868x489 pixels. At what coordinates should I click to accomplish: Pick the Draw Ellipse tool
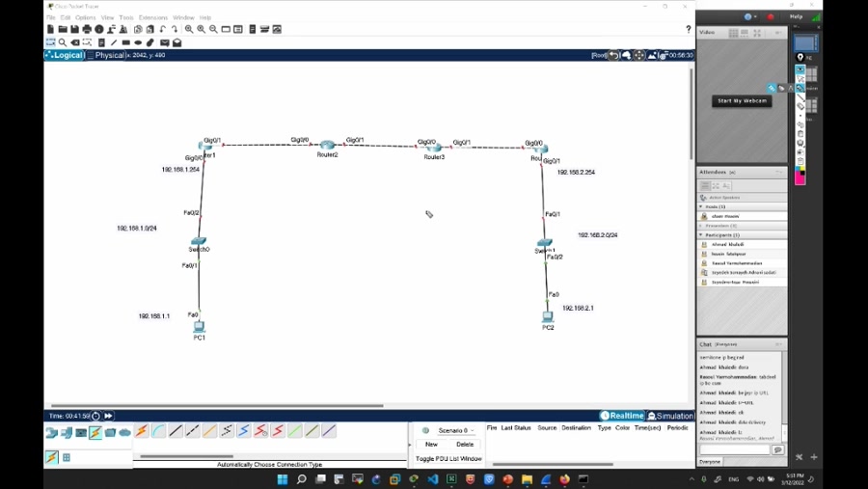point(138,42)
